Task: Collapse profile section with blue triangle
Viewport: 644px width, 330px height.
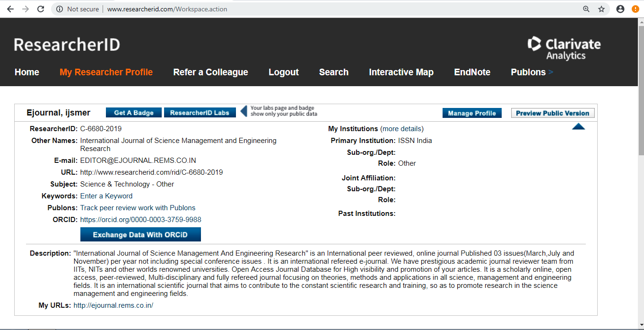Action: 578,127
